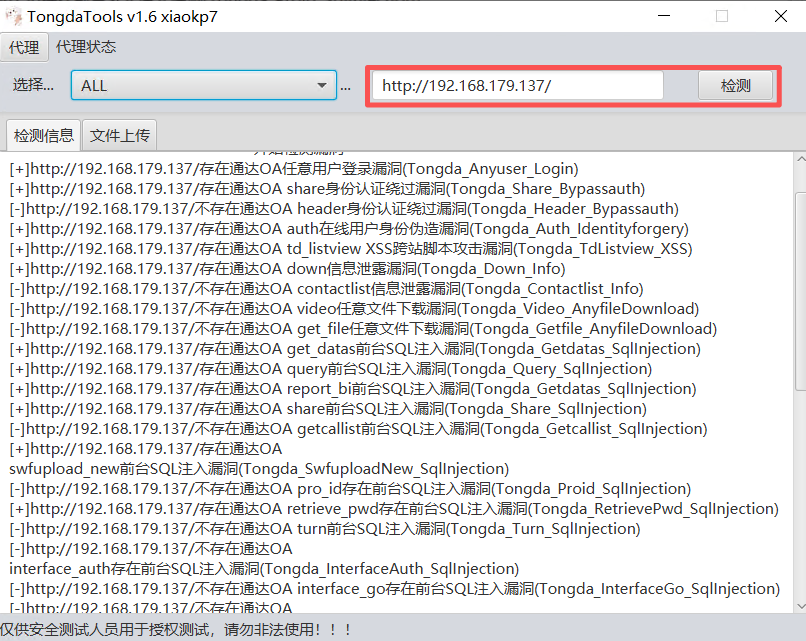Select the Tongda_TdListview_XSS result line

pos(351,249)
